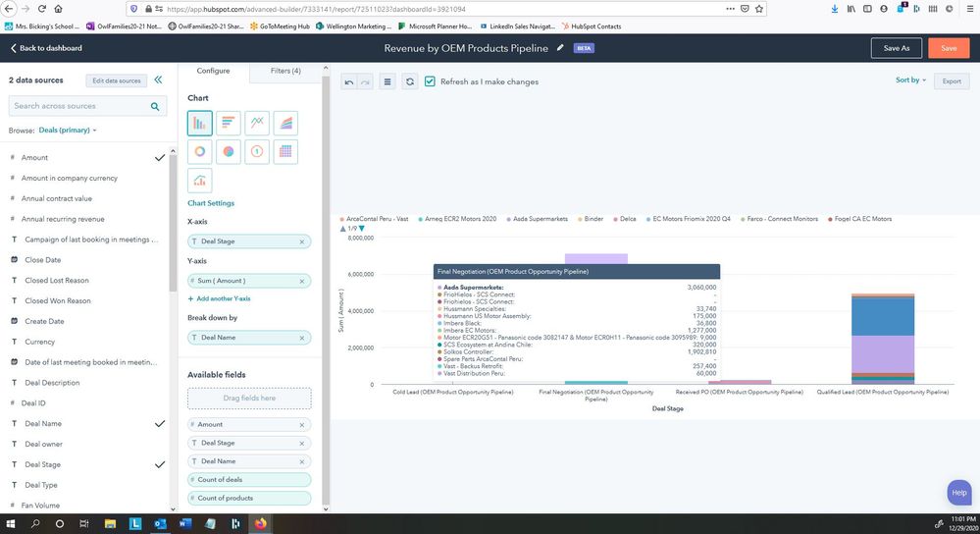
Task: Click the orange Save button
Action: [x=949, y=48]
